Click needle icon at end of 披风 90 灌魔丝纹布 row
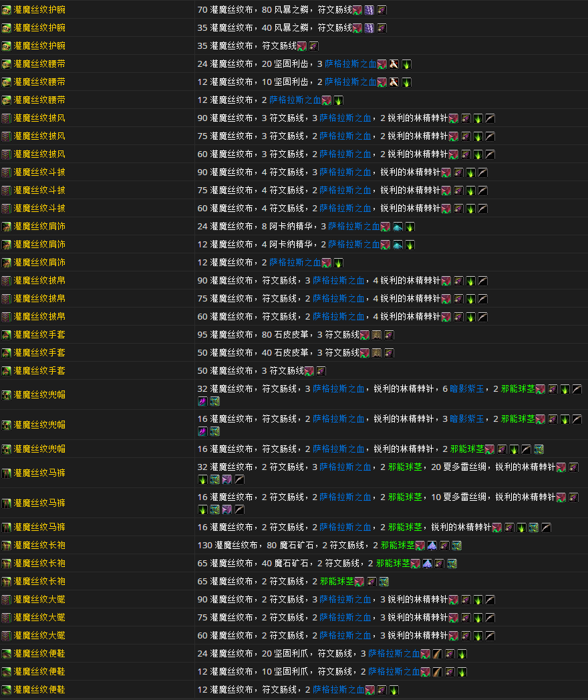Image resolution: width=588 pixels, height=700 pixels. click(490, 118)
